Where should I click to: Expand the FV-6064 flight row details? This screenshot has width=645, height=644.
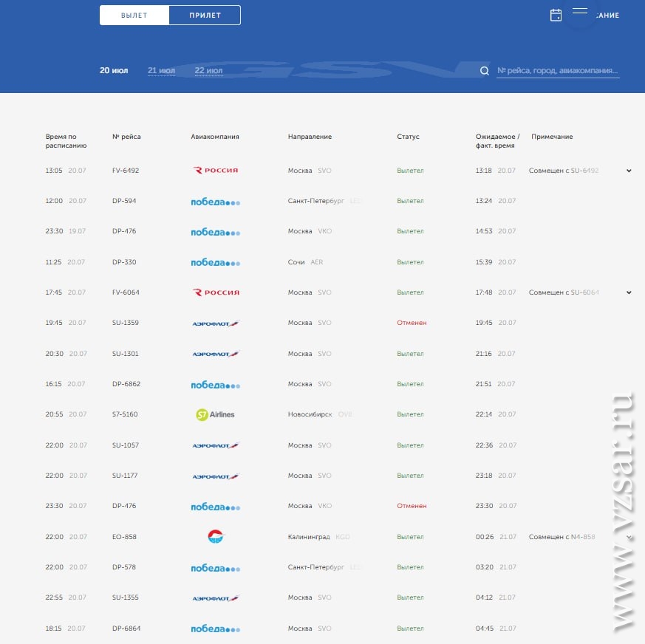coord(629,292)
